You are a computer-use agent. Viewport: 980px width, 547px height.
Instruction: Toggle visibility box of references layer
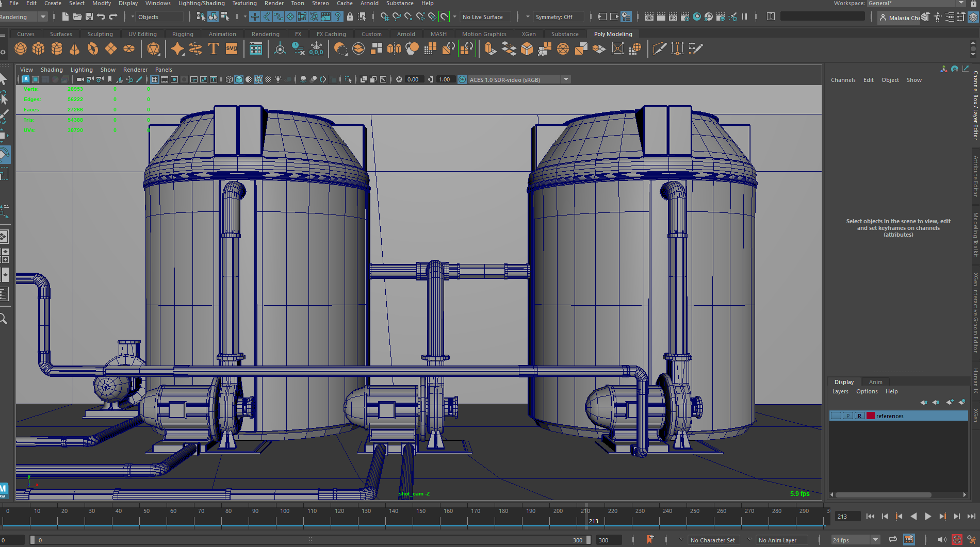click(836, 416)
